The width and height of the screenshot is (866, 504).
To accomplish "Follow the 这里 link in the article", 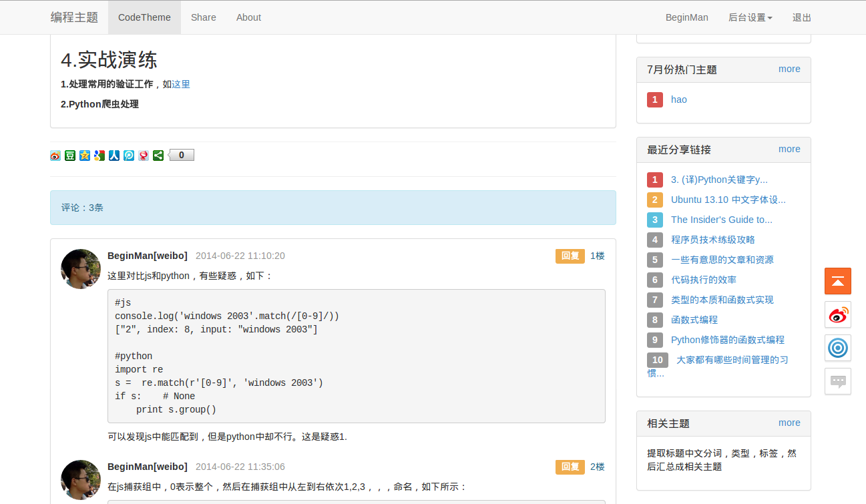I will pos(181,84).
